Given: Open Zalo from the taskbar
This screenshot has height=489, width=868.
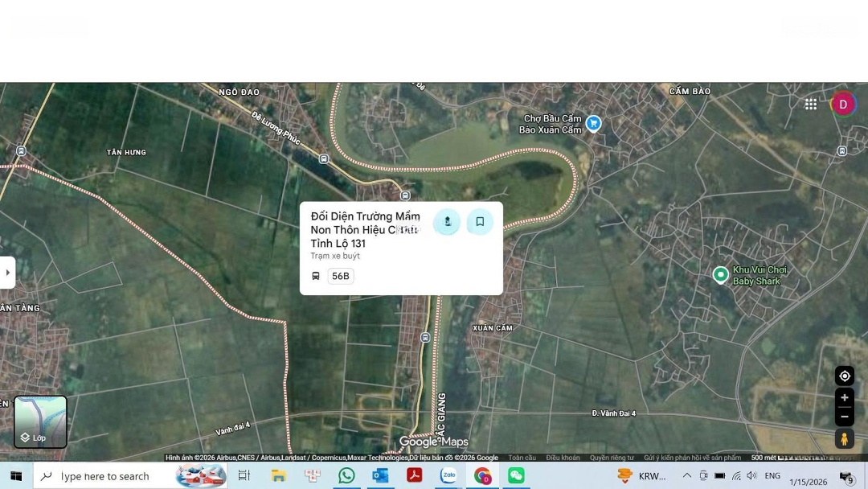Looking at the screenshot, I should (448, 476).
